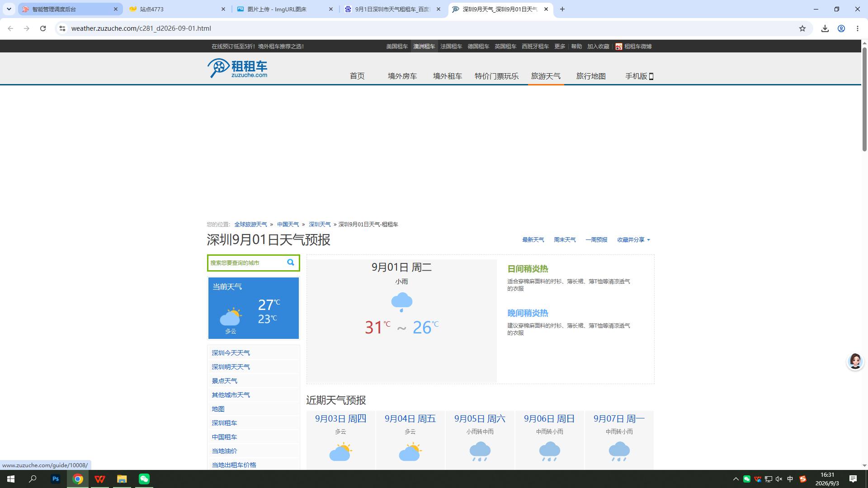Open WeChat from taskbar
This screenshot has width=868, height=488.
144,479
